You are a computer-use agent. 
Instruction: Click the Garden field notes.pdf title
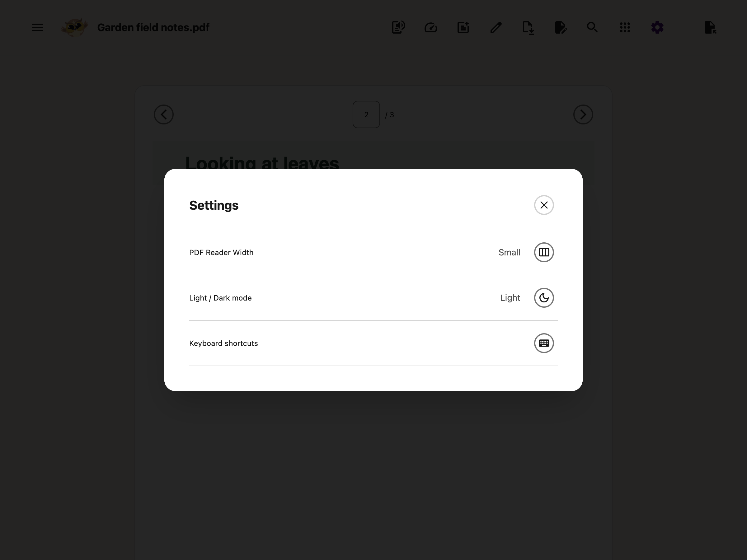153,27
